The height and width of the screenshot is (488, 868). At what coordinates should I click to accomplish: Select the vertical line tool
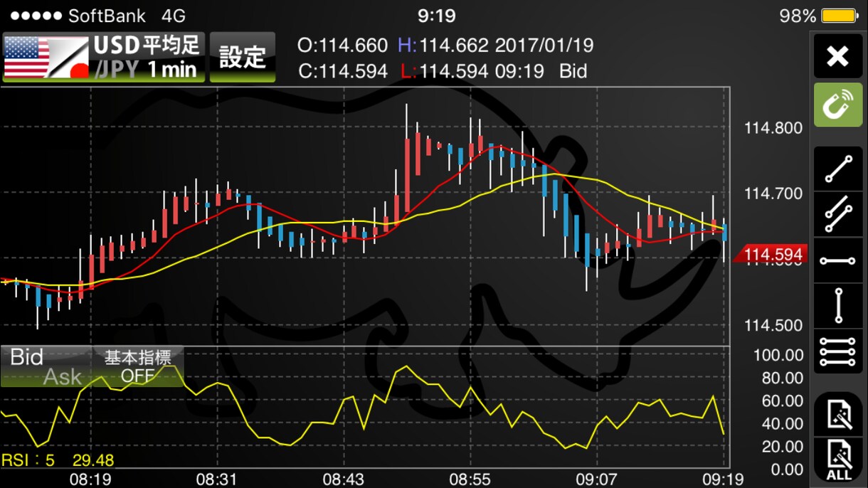point(838,306)
